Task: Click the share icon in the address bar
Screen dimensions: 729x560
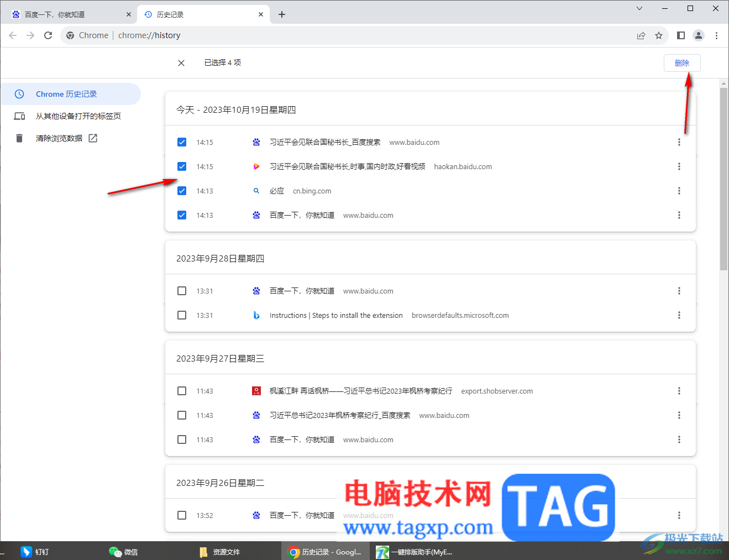Action: coord(641,35)
